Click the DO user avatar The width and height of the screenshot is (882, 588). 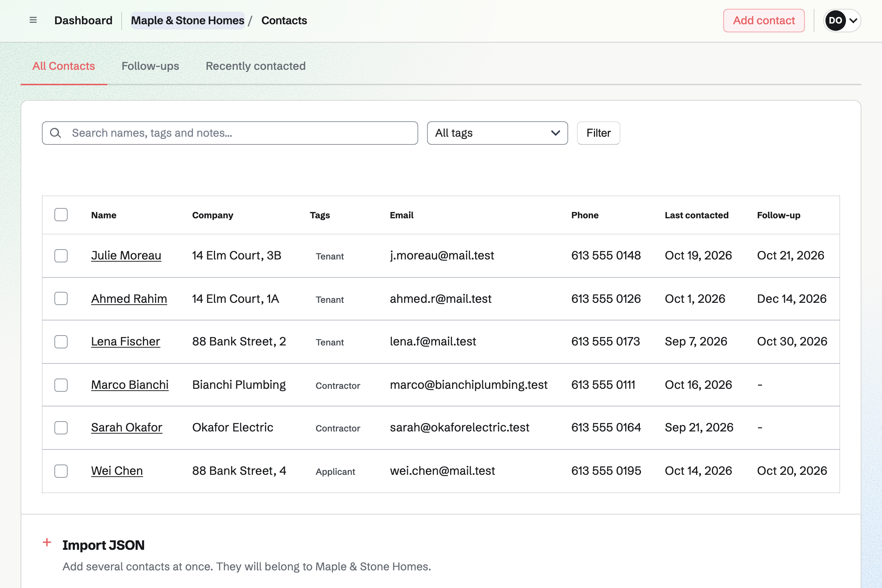pos(835,21)
